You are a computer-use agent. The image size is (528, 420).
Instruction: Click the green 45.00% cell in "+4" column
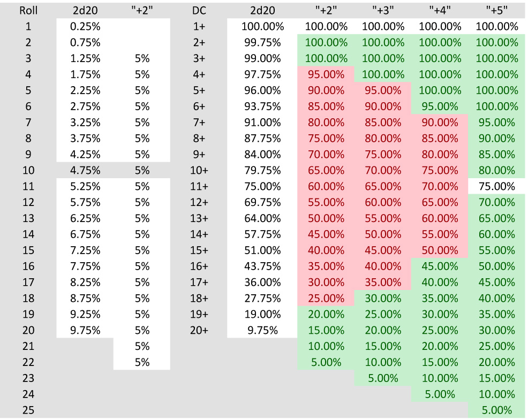pyautogui.click(x=440, y=266)
